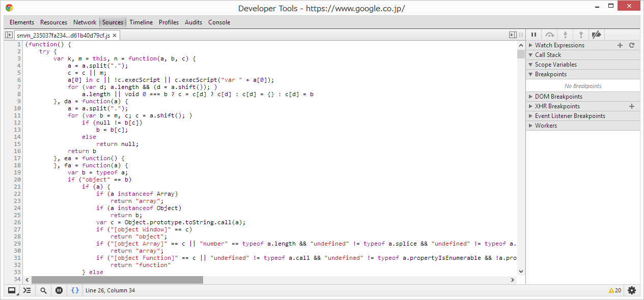This screenshot has width=644, height=300.
Task: Click Step out of current function
Action: tap(581, 35)
